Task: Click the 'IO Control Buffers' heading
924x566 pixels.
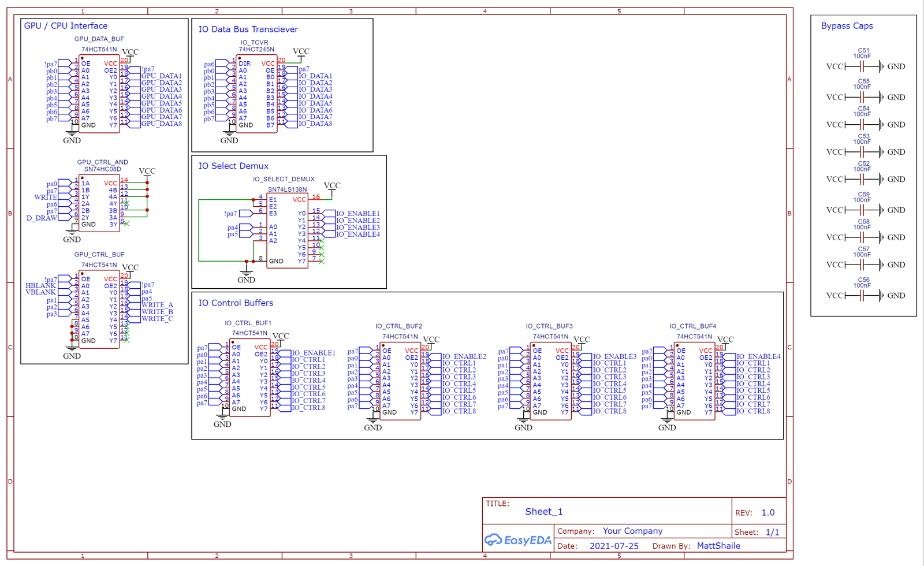Action: point(236,303)
